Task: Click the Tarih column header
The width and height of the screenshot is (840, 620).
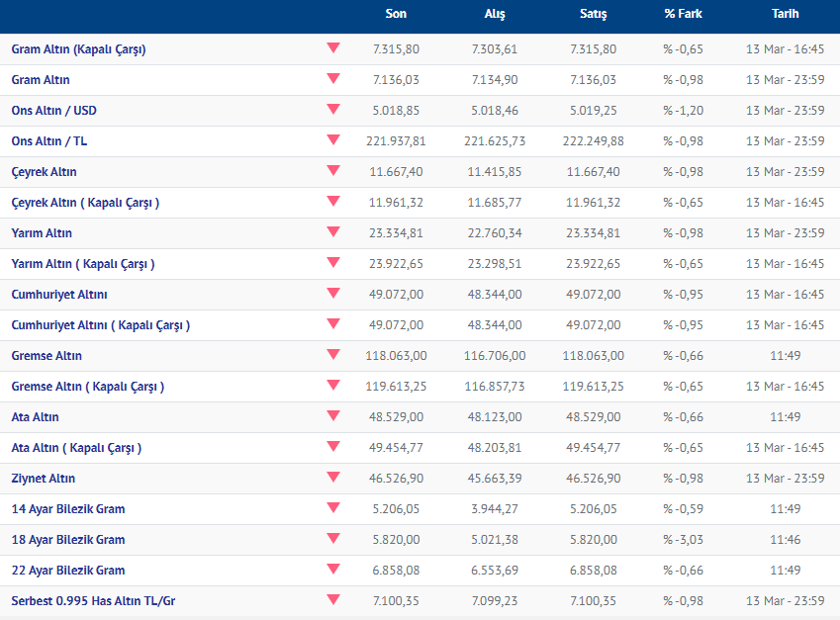Action: (x=785, y=15)
